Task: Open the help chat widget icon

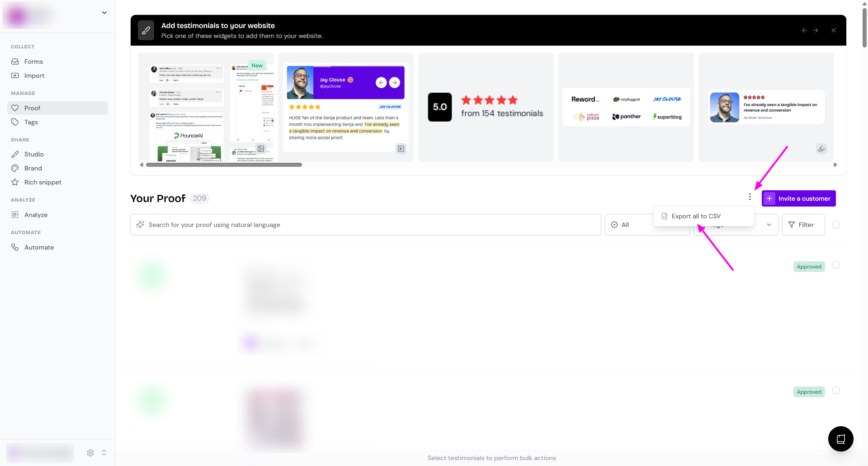Action: coord(840,438)
